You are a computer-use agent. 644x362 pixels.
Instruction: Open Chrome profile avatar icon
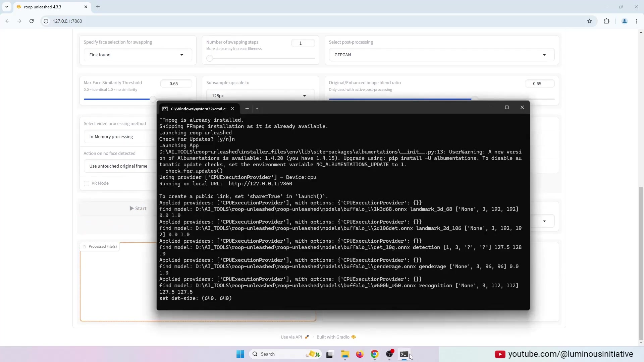(x=624, y=21)
